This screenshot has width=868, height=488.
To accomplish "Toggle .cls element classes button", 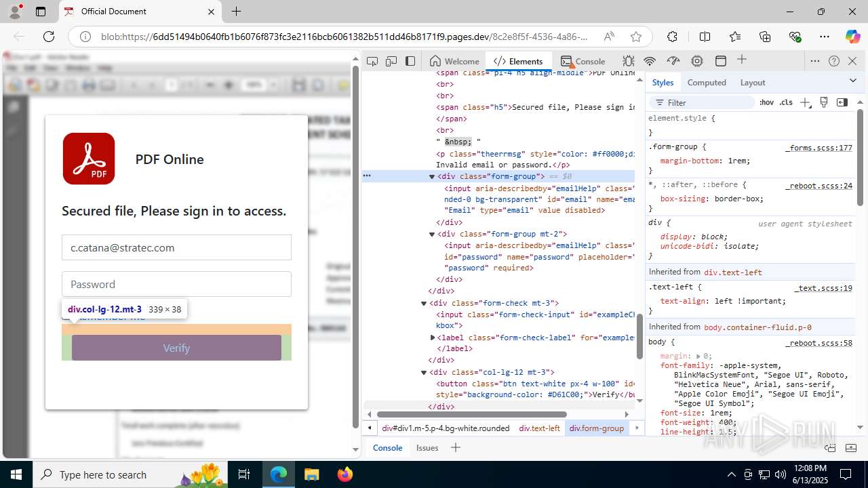I will [x=786, y=102].
